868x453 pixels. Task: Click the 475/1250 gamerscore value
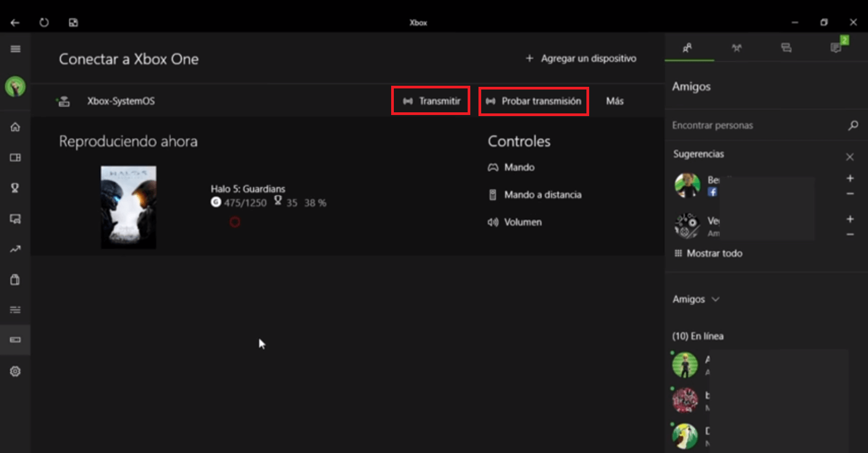(x=245, y=203)
